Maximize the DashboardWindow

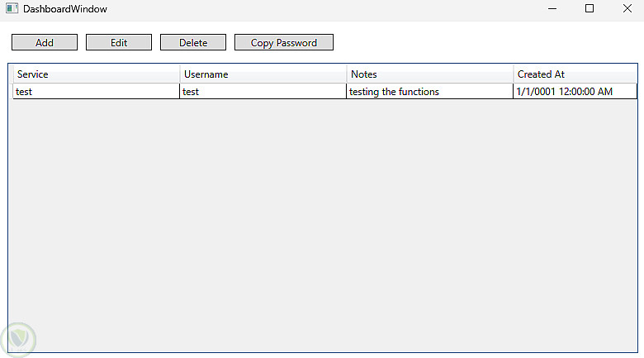point(590,9)
